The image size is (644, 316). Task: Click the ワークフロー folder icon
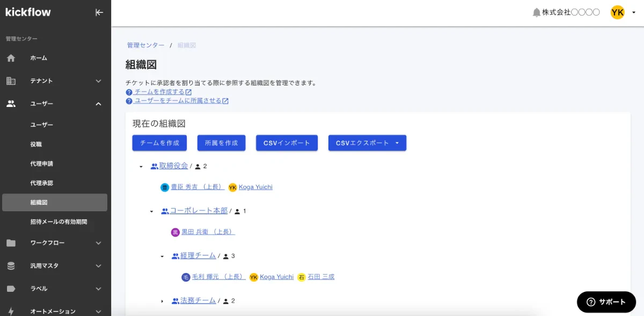point(11,243)
